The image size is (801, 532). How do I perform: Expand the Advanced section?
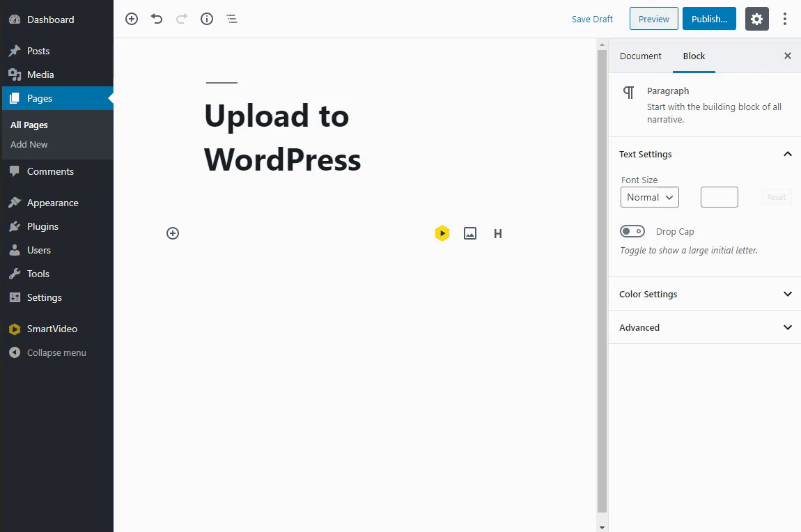click(704, 327)
